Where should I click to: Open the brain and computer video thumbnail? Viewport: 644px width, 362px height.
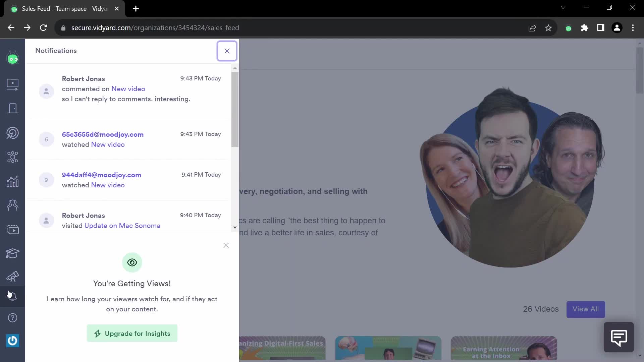(x=388, y=348)
